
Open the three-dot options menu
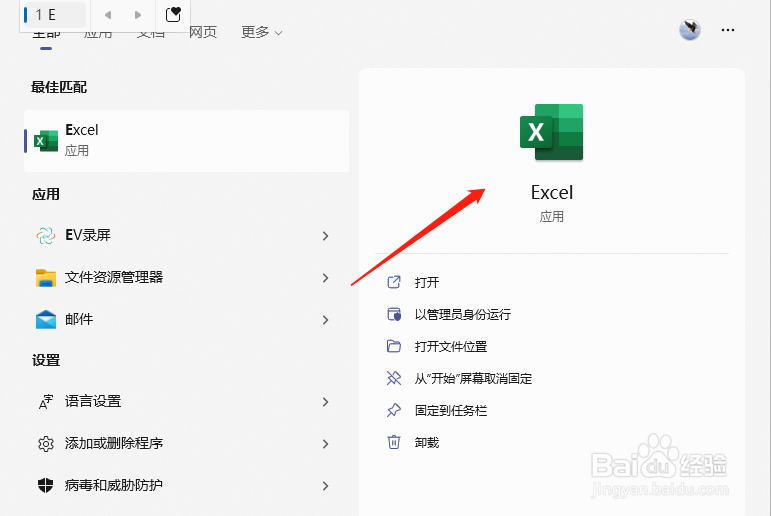(728, 30)
